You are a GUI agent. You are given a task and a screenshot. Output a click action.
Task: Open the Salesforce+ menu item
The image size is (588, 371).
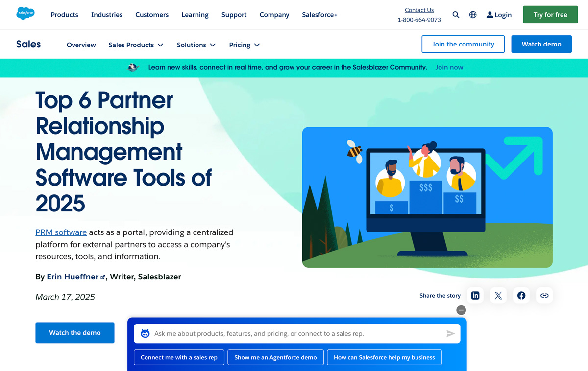[319, 15]
